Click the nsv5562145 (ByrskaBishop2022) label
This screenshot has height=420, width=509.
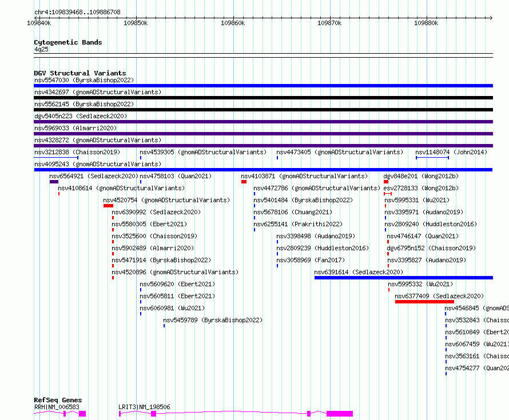(84, 104)
